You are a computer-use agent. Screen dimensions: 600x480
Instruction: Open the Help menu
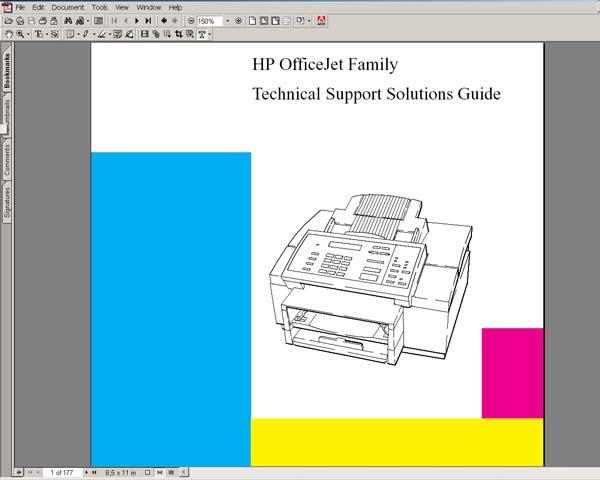pyautogui.click(x=175, y=7)
